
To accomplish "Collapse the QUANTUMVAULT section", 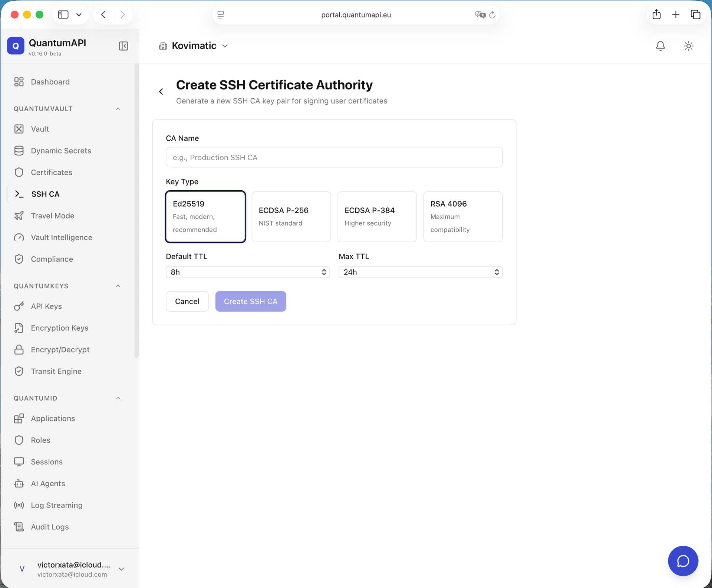I will pyautogui.click(x=118, y=108).
